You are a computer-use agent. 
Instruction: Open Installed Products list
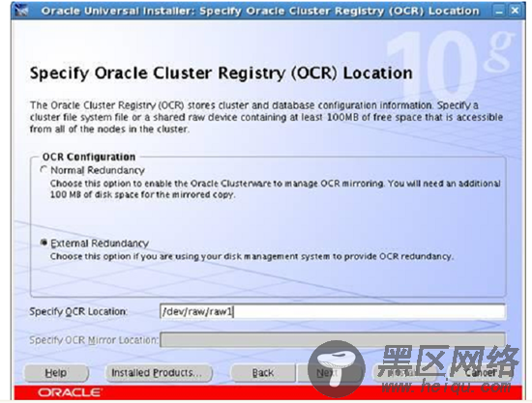[159, 373]
